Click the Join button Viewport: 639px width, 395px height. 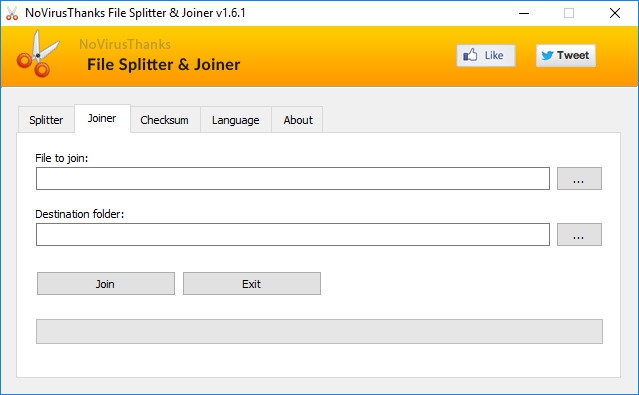106,284
